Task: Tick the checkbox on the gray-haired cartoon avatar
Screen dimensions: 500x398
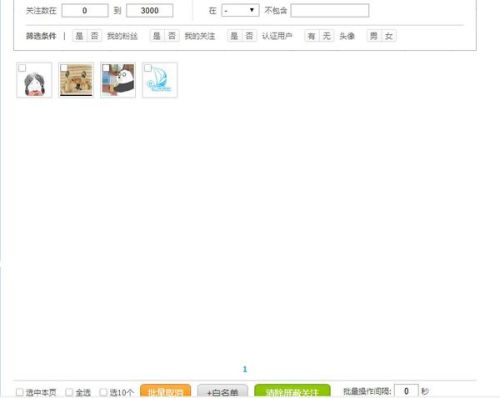Action: point(22,68)
